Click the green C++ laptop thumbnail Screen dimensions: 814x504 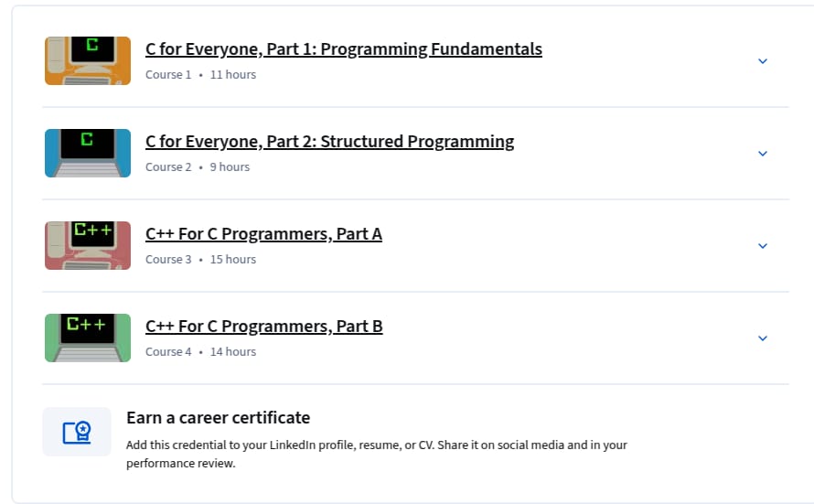coord(88,338)
